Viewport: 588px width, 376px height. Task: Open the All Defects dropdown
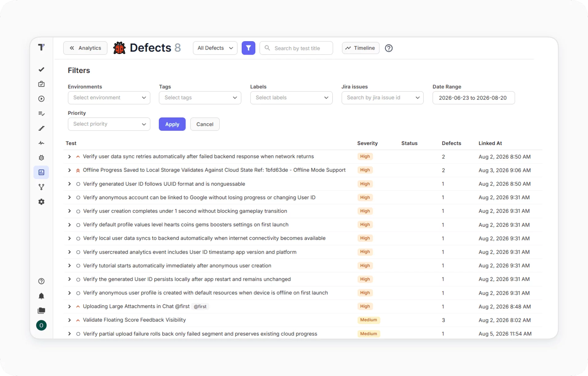(215, 48)
